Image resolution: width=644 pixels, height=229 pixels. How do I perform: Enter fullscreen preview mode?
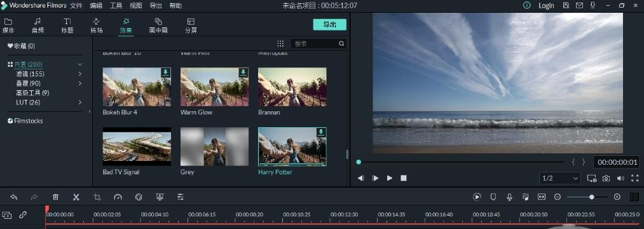pos(635,178)
